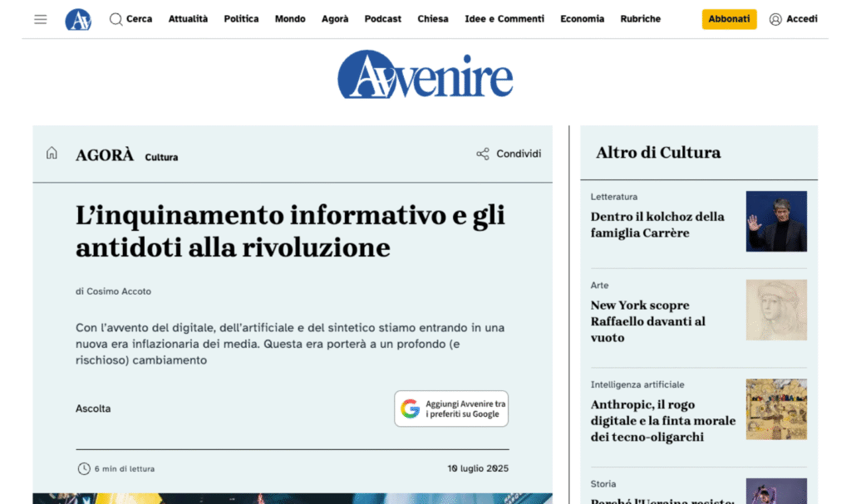The image size is (851, 504).
Task: Click the home icon beside AGORÀ
Action: [x=52, y=153]
